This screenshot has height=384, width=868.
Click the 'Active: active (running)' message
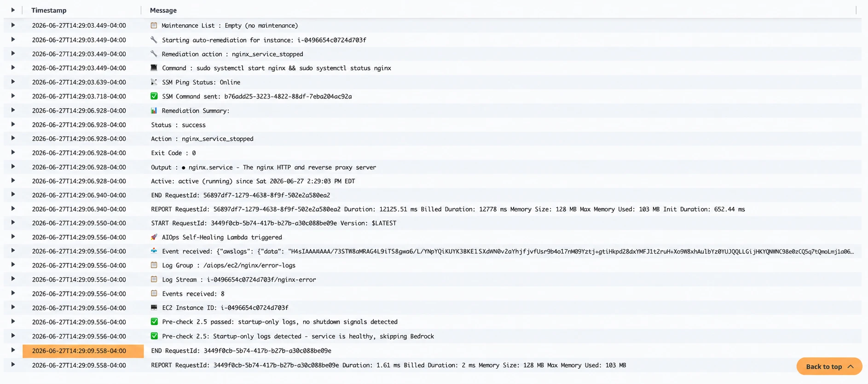(253, 181)
